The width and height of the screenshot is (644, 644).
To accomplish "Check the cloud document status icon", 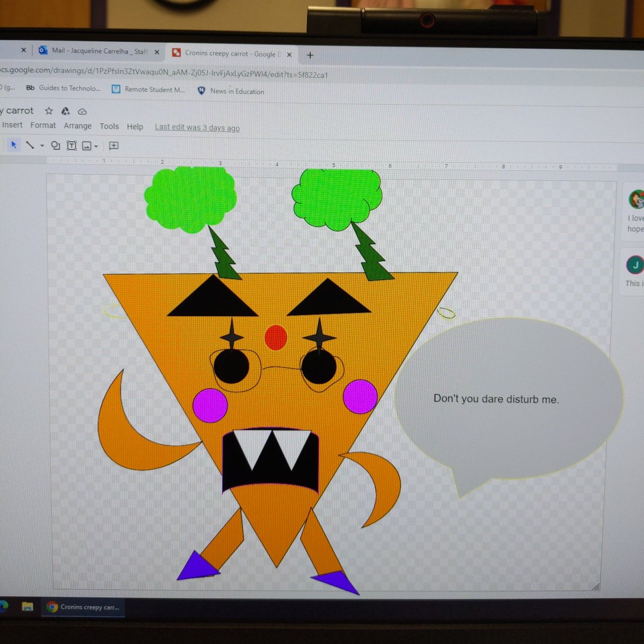I will click(x=82, y=112).
